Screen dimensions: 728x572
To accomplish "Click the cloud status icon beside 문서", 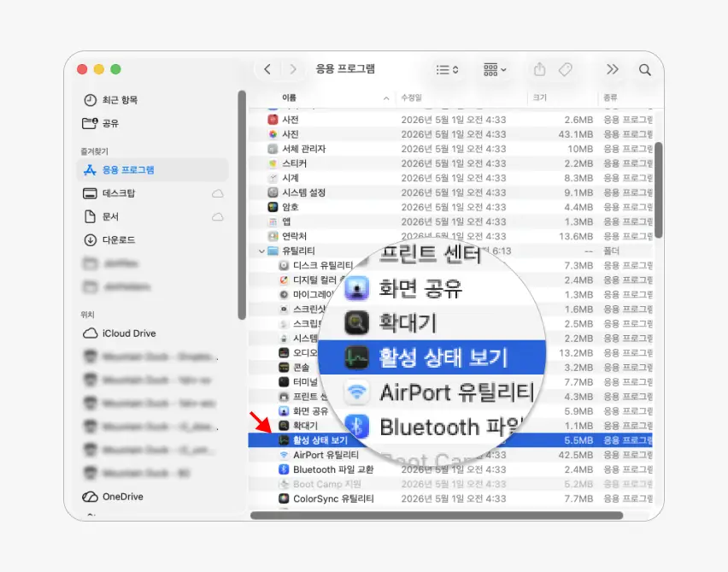I will point(217,217).
